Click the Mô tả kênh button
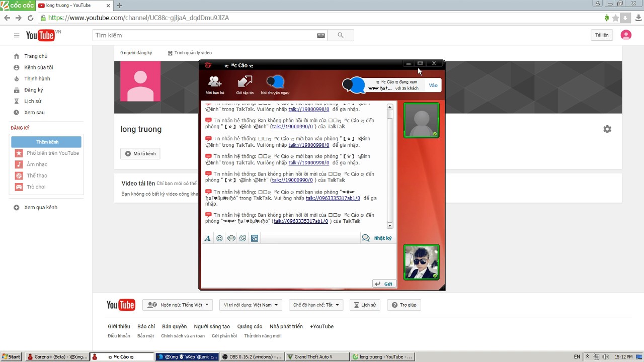 click(140, 153)
